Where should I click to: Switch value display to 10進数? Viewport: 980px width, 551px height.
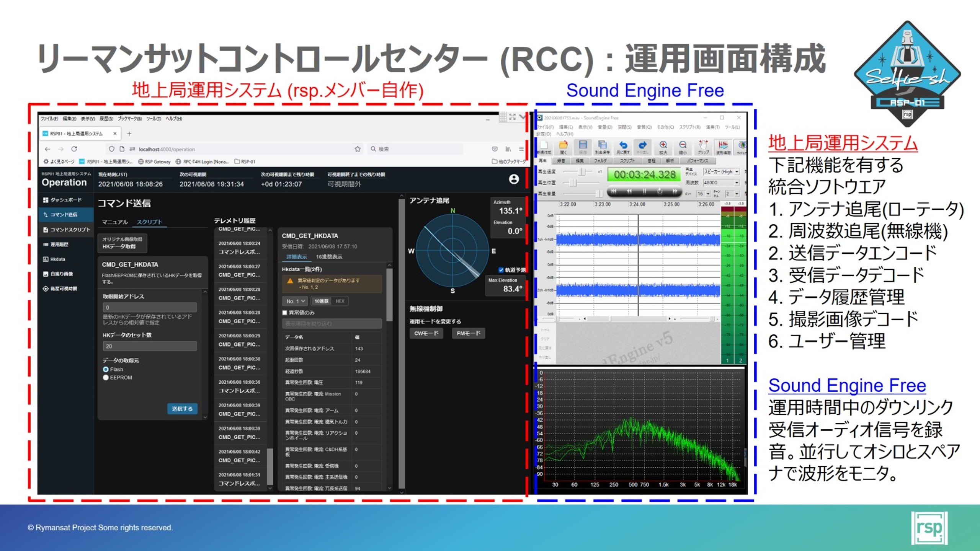click(x=321, y=301)
